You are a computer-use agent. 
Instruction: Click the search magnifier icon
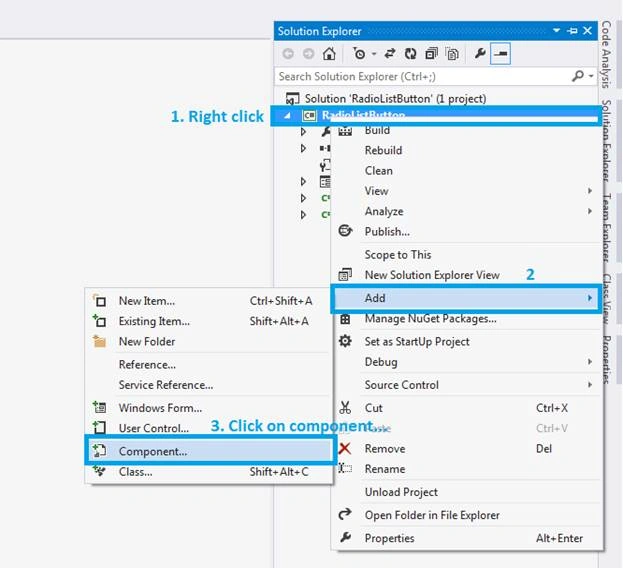[x=578, y=76]
